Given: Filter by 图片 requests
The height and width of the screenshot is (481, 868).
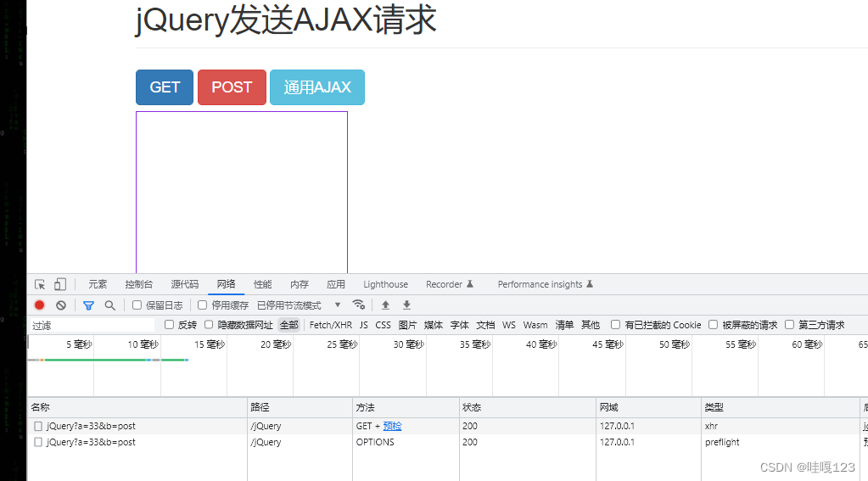Looking at the screenshot, I should pos(407,325).
